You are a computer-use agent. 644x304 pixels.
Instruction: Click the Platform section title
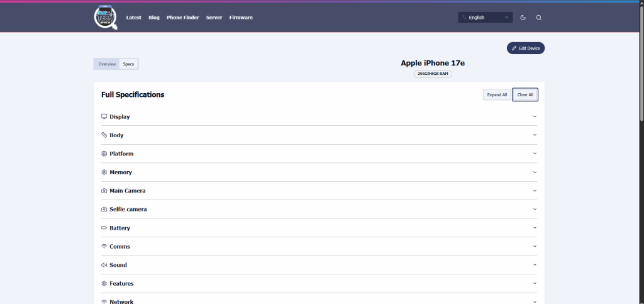click(121, 154)
